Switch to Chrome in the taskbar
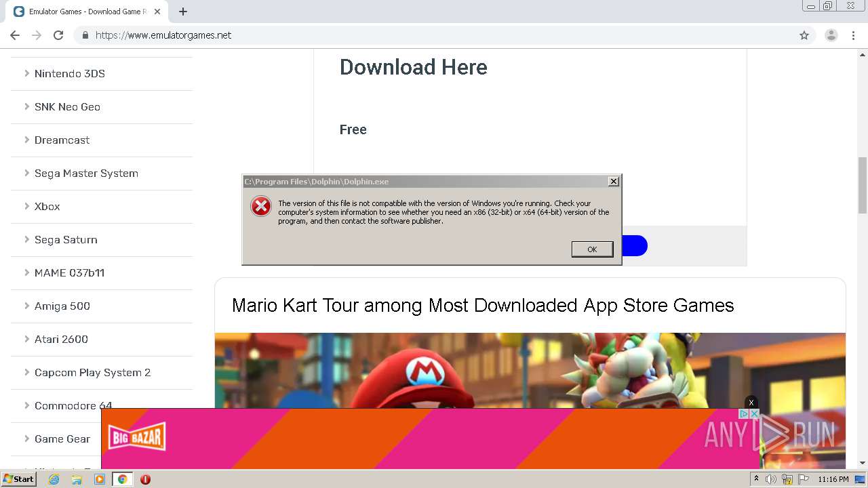The height and width of the screenshot is (488, 868). 123,479
